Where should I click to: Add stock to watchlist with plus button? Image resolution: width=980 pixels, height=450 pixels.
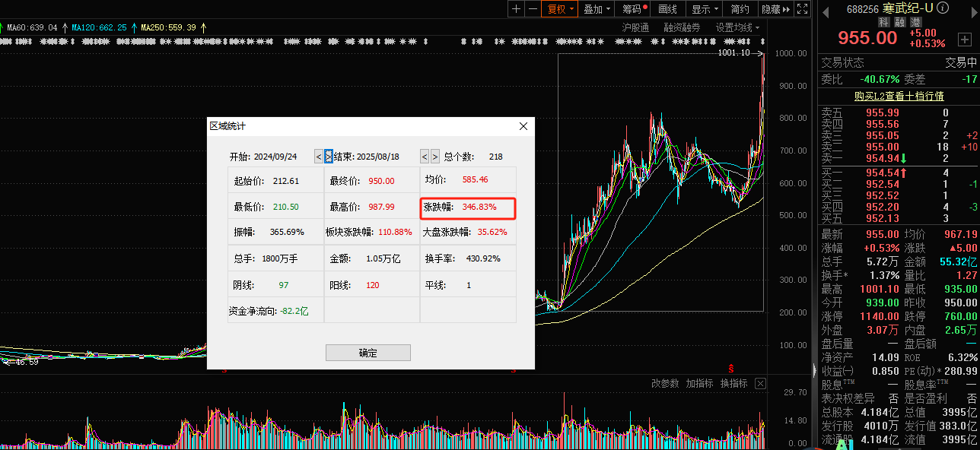click(964, 38)
